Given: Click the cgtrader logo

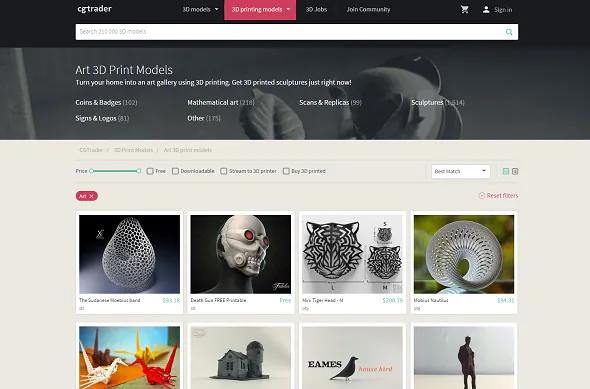Looking at the screenshot, I should [x=94, y=9].
